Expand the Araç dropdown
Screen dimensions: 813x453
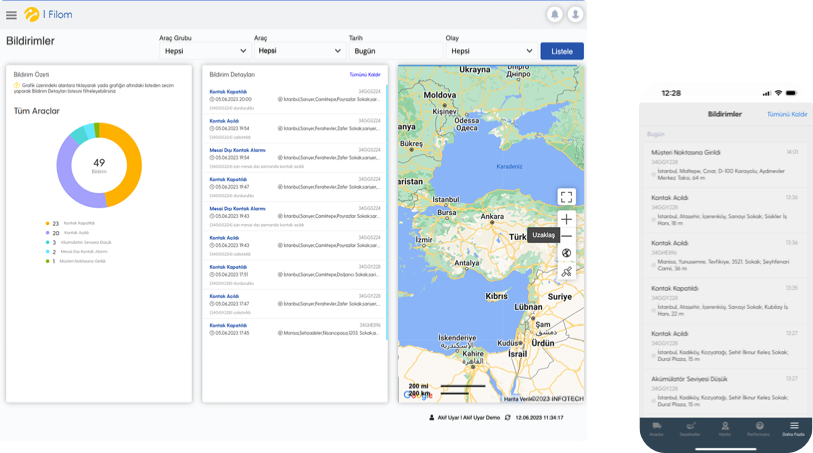(298, 50)
